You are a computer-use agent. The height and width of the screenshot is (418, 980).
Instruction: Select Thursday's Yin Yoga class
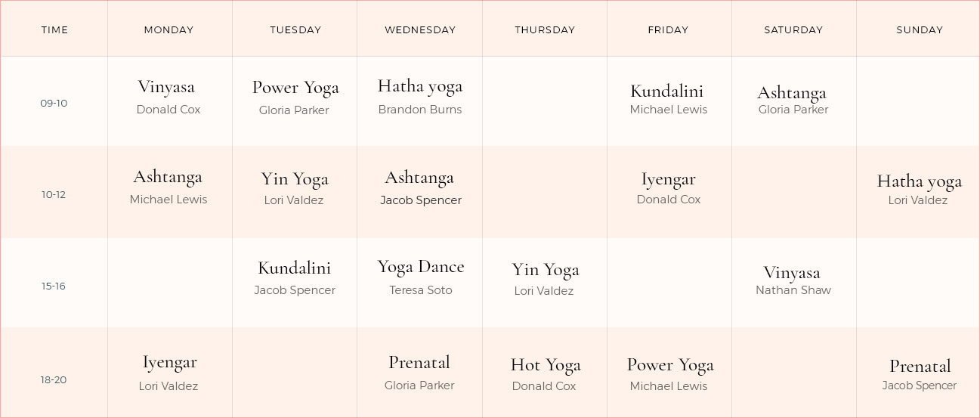click(x=545, y=271)
